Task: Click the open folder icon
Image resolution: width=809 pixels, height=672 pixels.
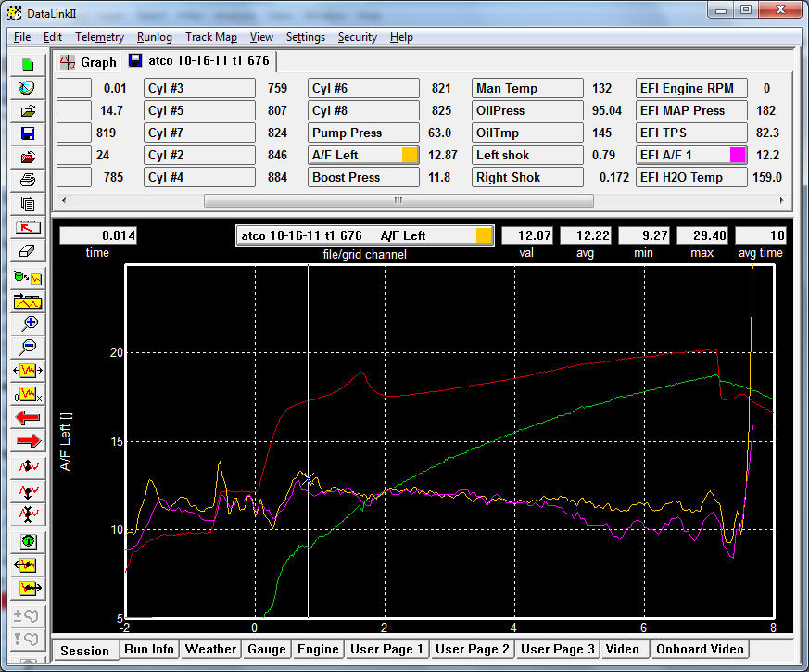Action: (28, 110)
